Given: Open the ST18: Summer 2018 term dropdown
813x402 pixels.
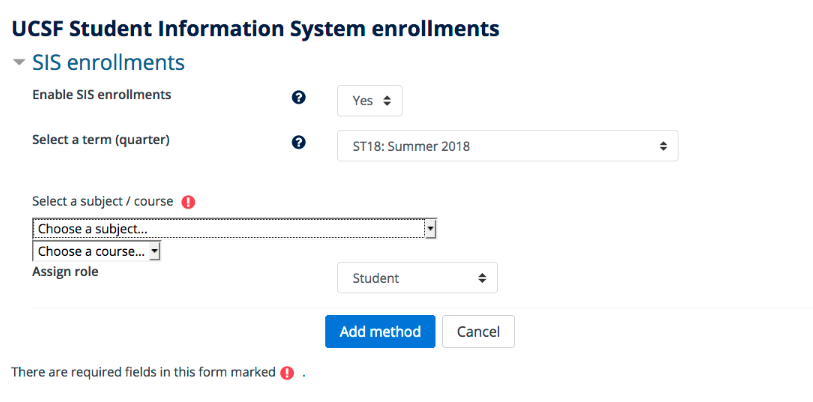Looking at the screenshot, I should tap(508, 146).
